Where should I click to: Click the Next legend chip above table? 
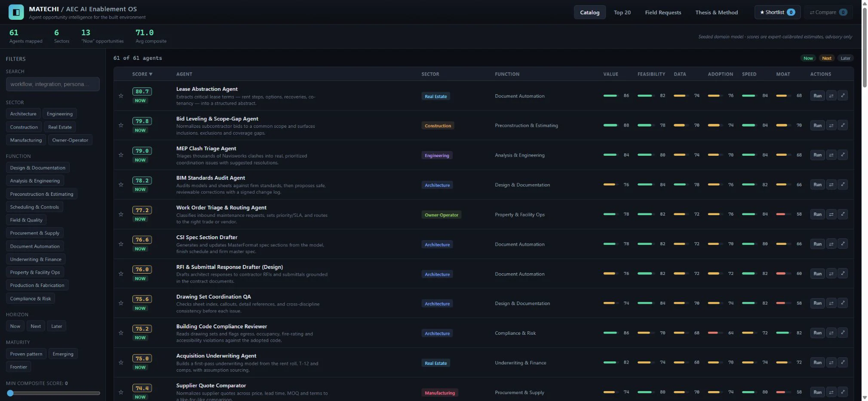tap(826, 58)
